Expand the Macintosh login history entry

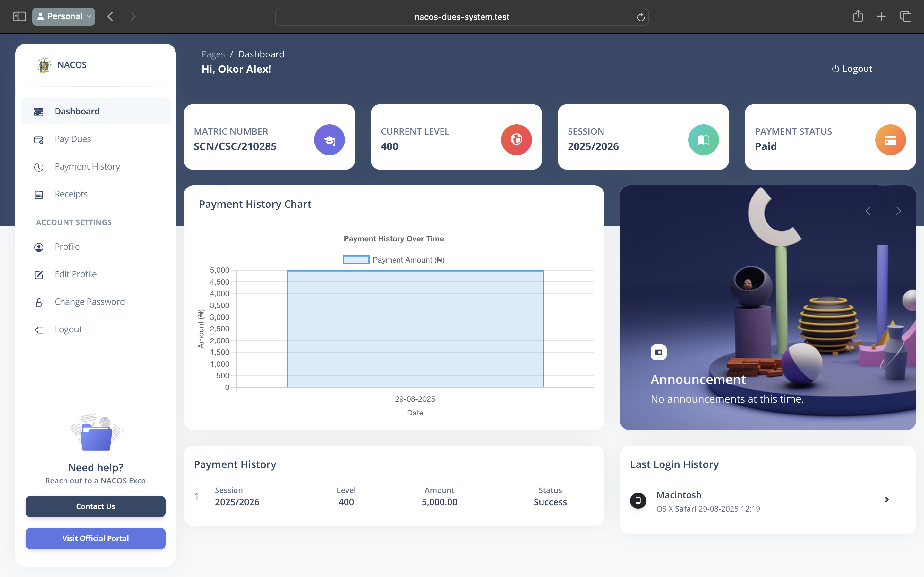886,499
